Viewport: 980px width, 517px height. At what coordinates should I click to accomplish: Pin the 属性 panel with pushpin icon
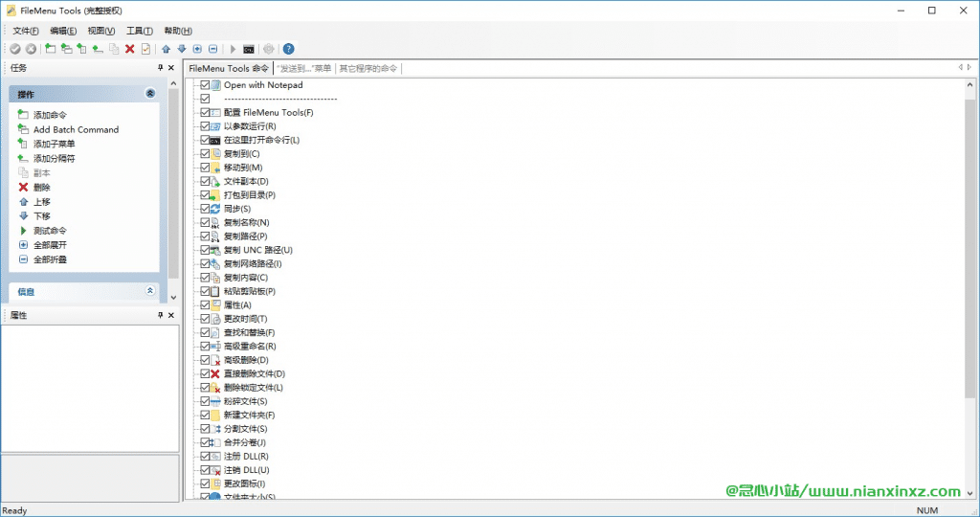point(160,315)
